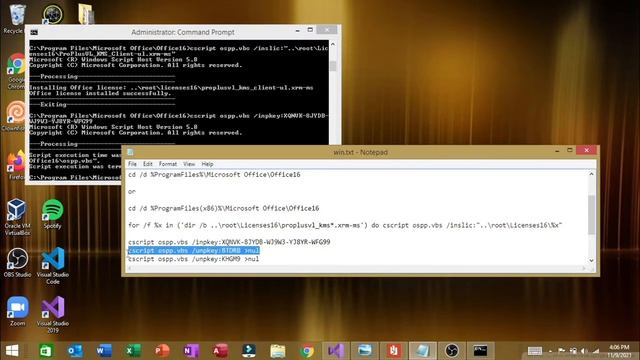Click the first 'cd /d %ProgramFiles%' line in Notepad
The width and height of the screenshot is (640, 360).
tap(214, 175)
